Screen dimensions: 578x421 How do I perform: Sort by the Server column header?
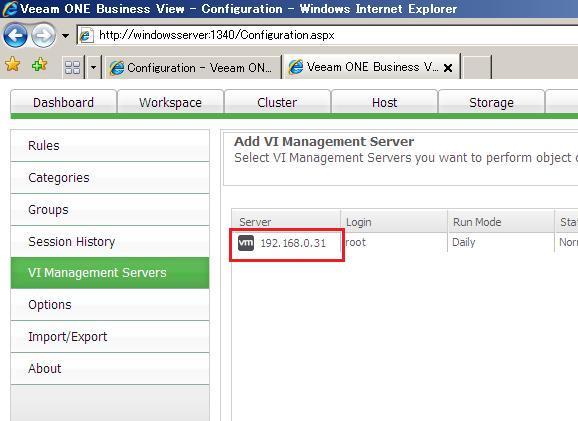tap(286, 222)
